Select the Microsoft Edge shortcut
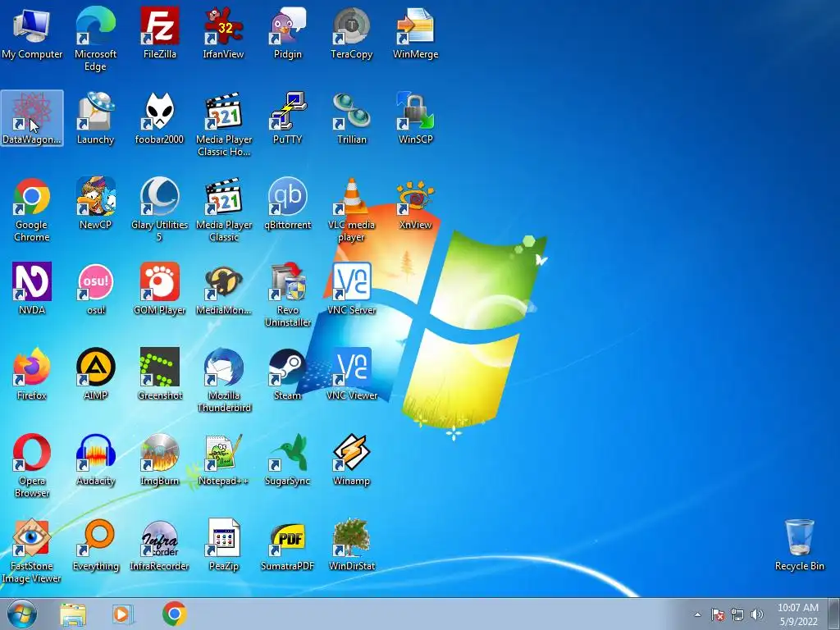This screenshot has width=840, height=630. point(95,39)
